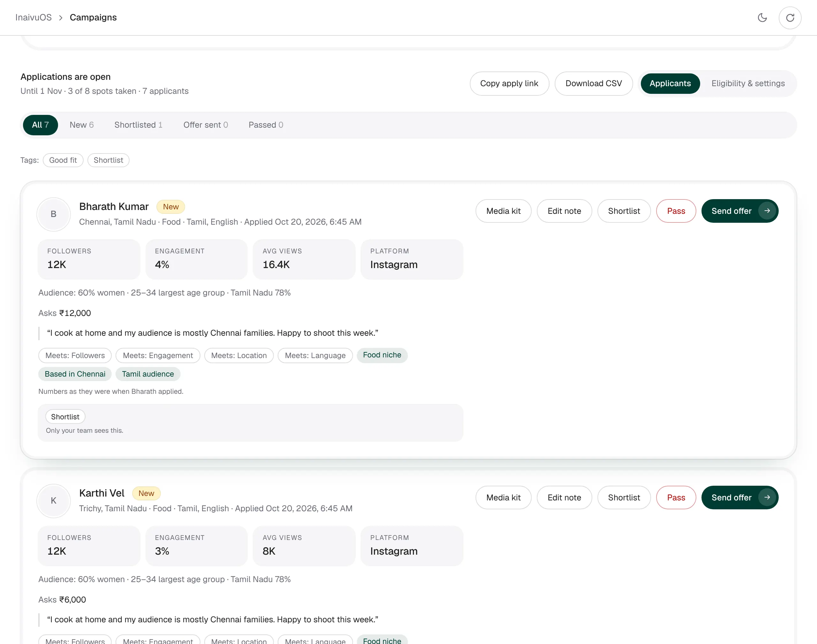The width and height of the screenshot is (817, 644).
Task: Switch to Applicants view
Action: pyautogui.click(x=670, y=83)
